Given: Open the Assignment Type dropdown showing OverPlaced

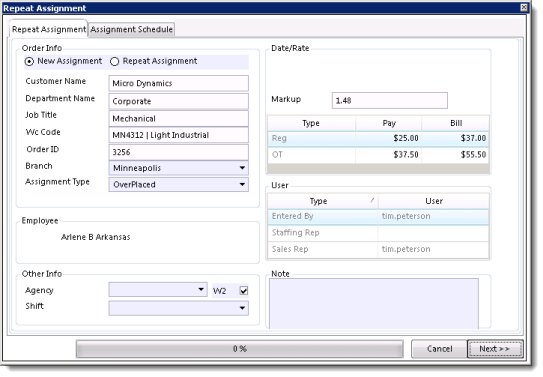Looking at the screenshot, I should tap(178, 185).
